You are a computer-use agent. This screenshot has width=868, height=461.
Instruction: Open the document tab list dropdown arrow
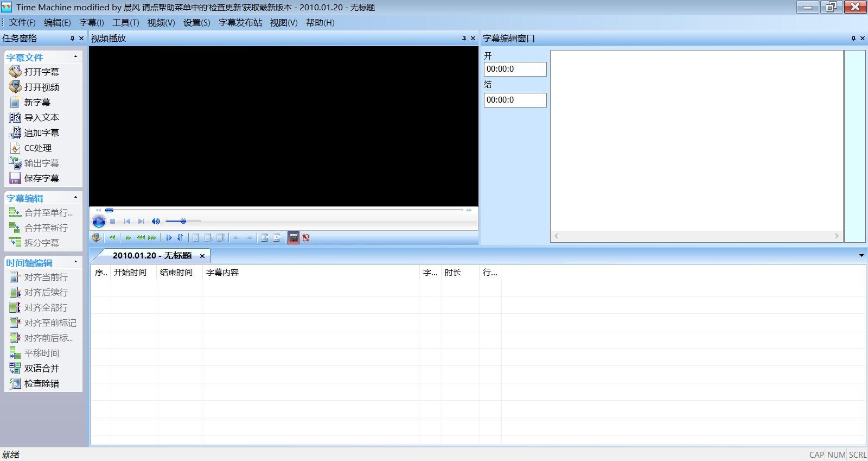point(861,255)
